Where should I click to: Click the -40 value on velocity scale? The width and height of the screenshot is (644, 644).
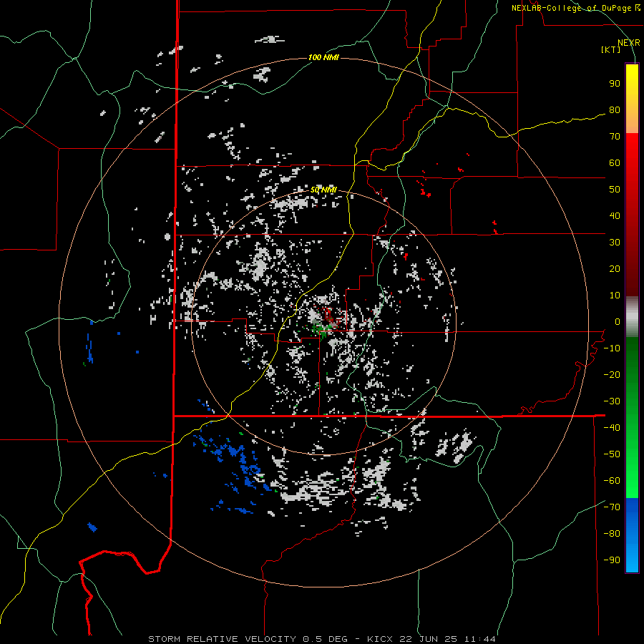[x=612, y=428]
